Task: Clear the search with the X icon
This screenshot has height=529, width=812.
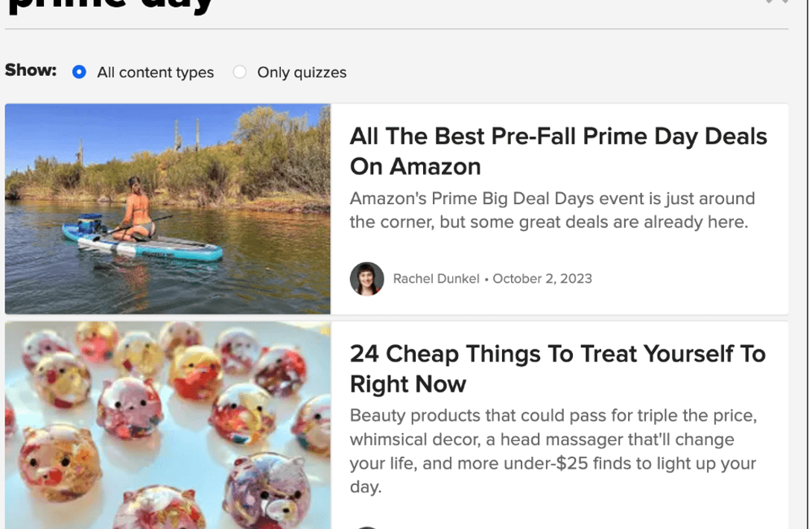Action: [x=776, y=2]
